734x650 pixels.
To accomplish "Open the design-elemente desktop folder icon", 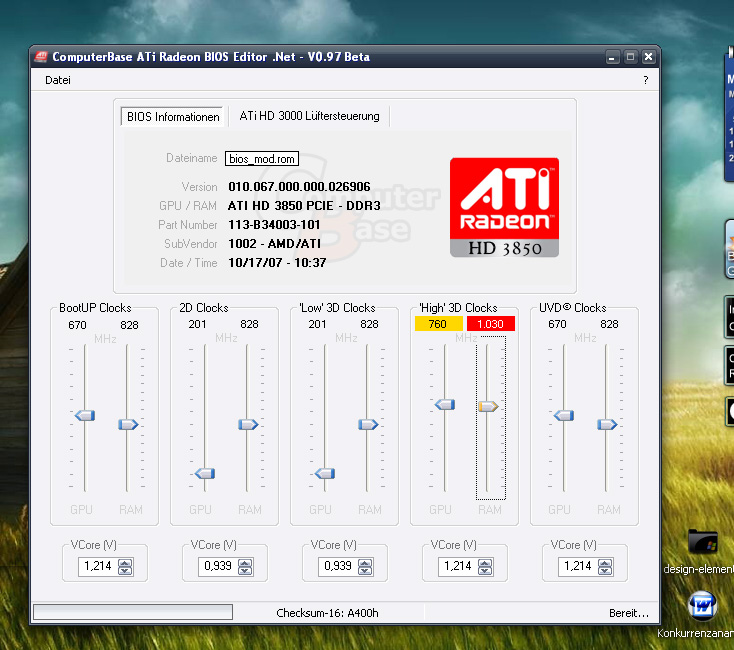I will (x=703, y=542).
